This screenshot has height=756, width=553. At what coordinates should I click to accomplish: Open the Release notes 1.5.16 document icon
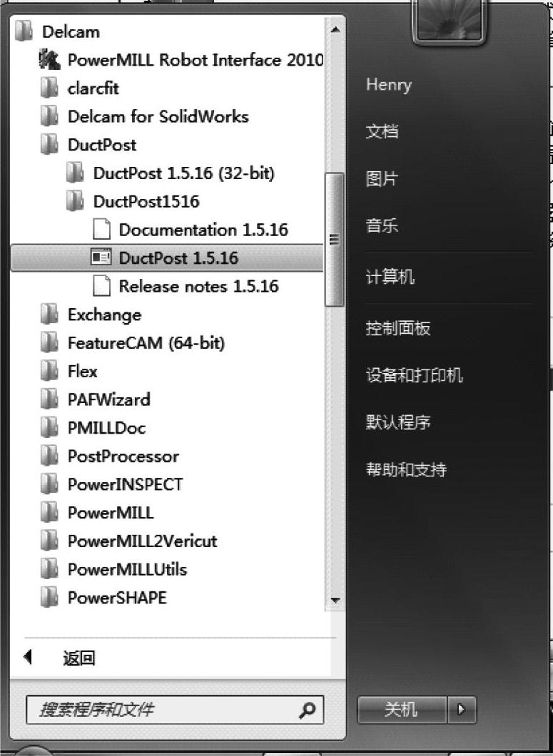coord(101,286)
